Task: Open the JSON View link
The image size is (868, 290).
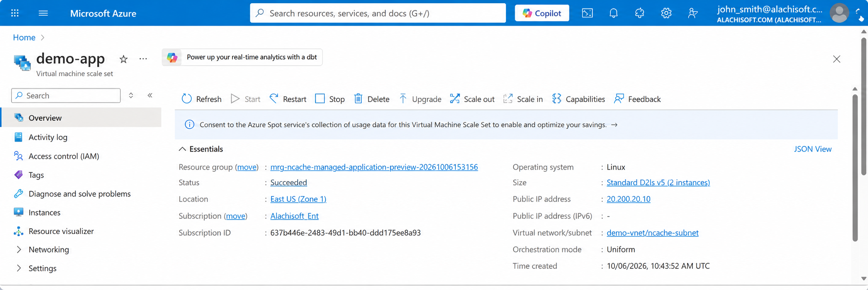Action: [x=812, y=149]
